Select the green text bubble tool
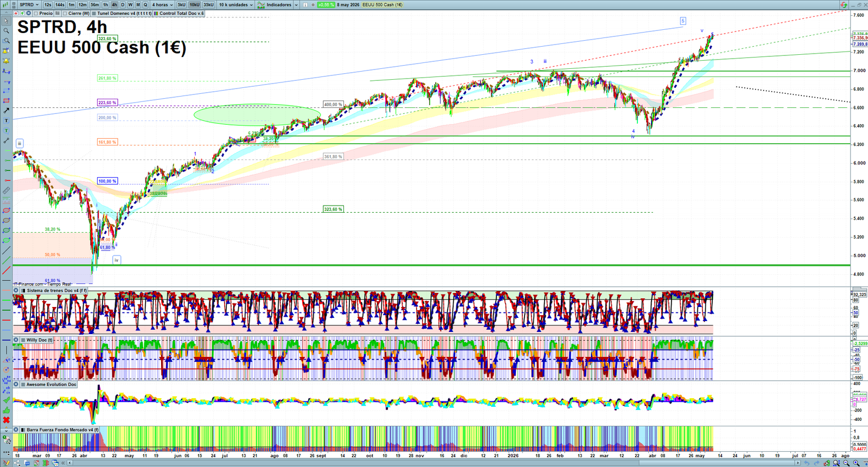Viewport: 868px width, 467px height. [x=7, y=131]
